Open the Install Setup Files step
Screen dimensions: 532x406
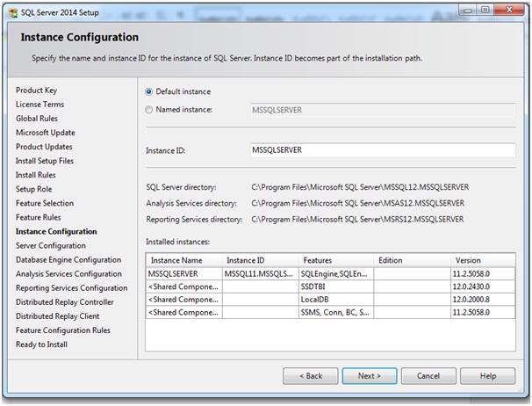[45, 161]
